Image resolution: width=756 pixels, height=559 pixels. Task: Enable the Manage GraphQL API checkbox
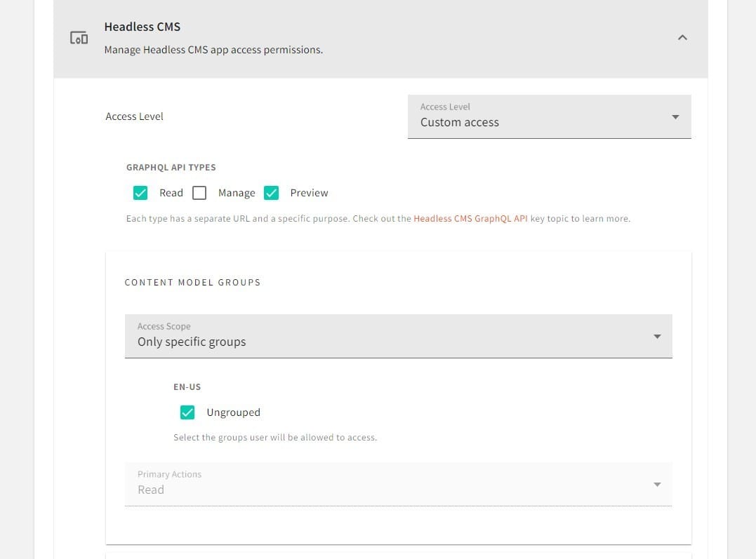[199, 193]
